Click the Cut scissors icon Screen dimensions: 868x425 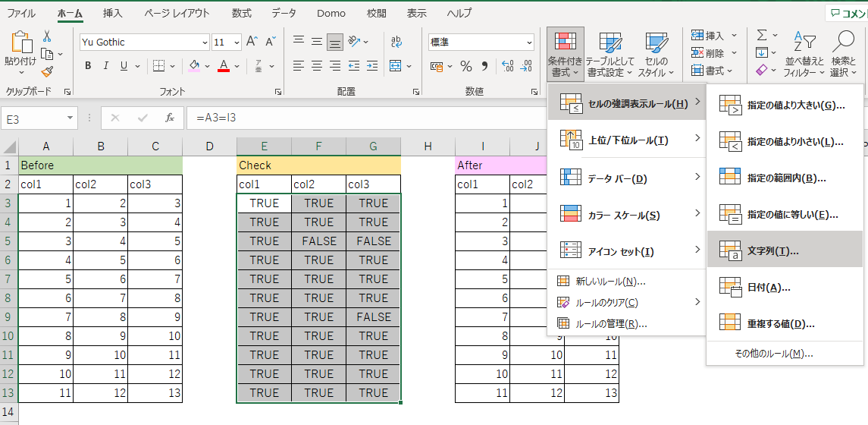click(47, 36)
